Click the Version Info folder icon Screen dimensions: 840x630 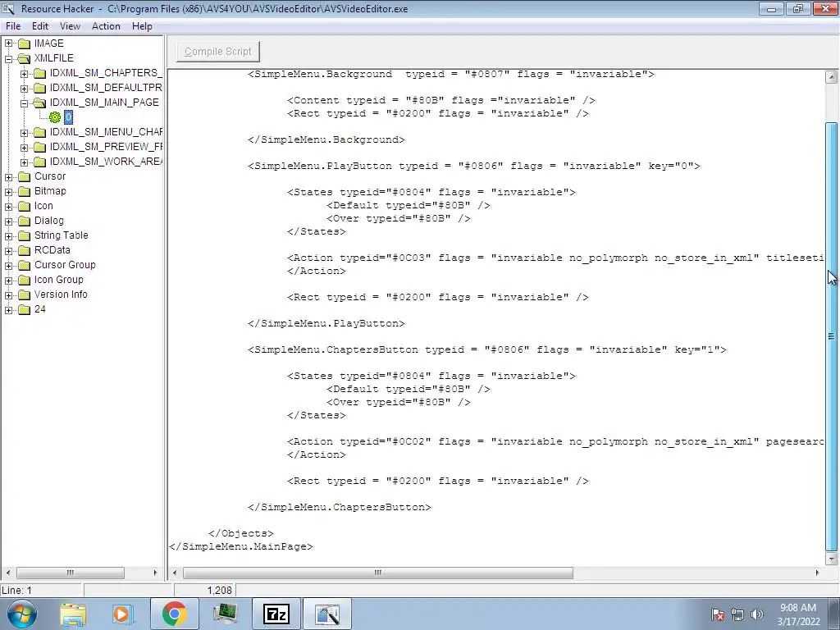point(24,294)
